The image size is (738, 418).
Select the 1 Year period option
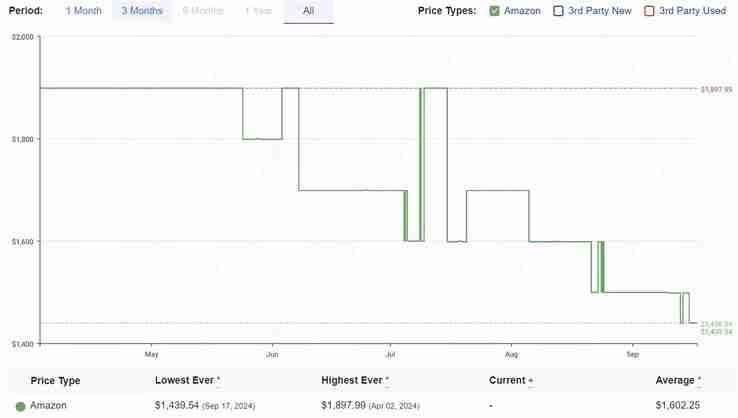coord(258,11)
